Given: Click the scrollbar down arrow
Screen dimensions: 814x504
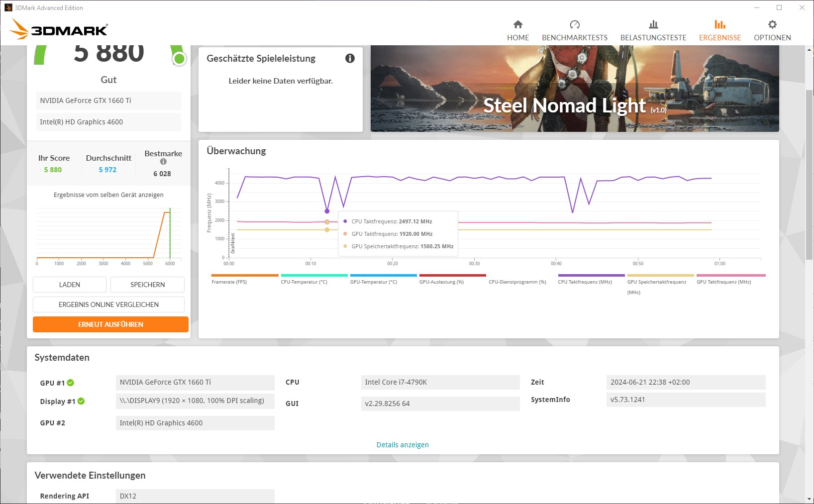Looking at the screenshot, I should tap(809, 499).
